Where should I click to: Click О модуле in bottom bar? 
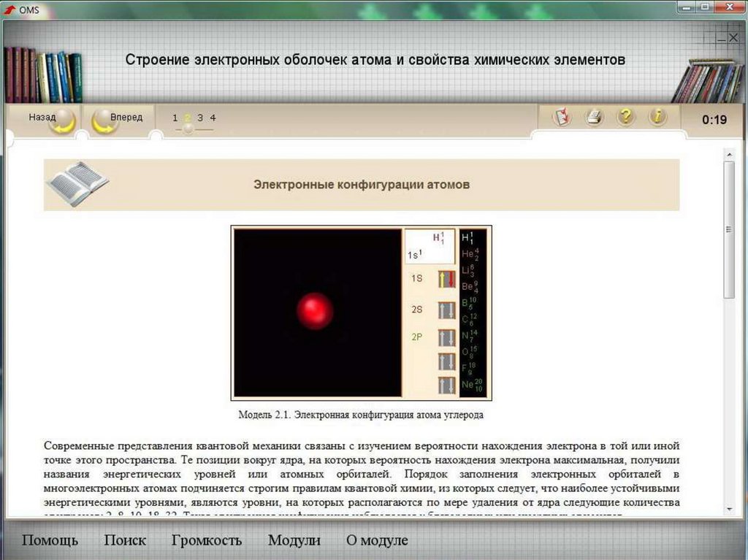pos(377,541)
